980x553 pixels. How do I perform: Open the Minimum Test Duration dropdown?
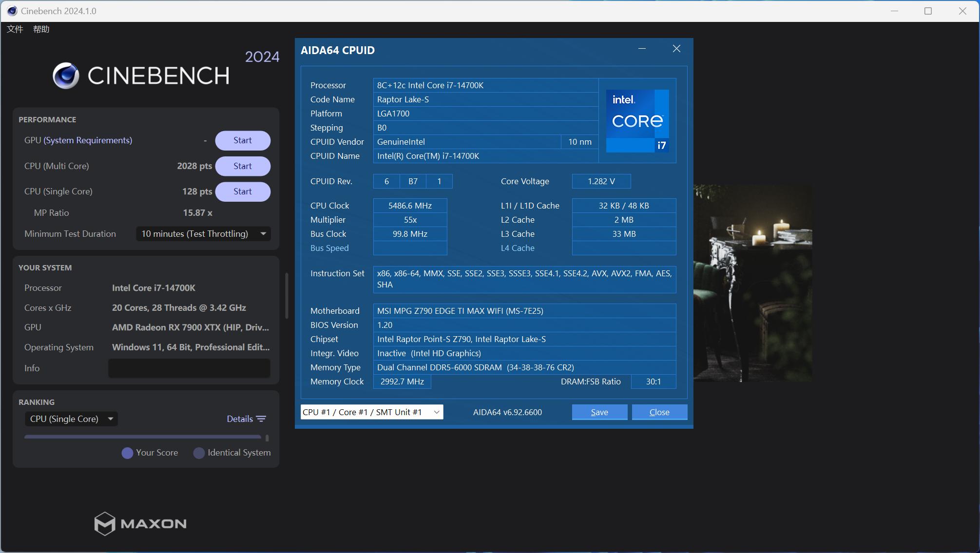click(x=203, y=234)
